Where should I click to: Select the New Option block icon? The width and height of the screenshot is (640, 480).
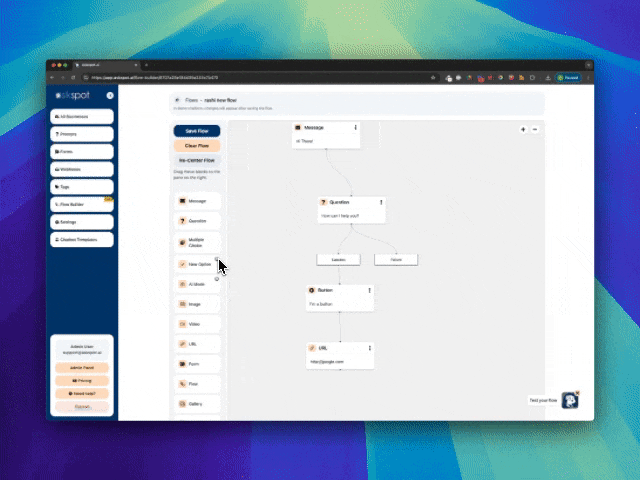click(x=182, y=264)
